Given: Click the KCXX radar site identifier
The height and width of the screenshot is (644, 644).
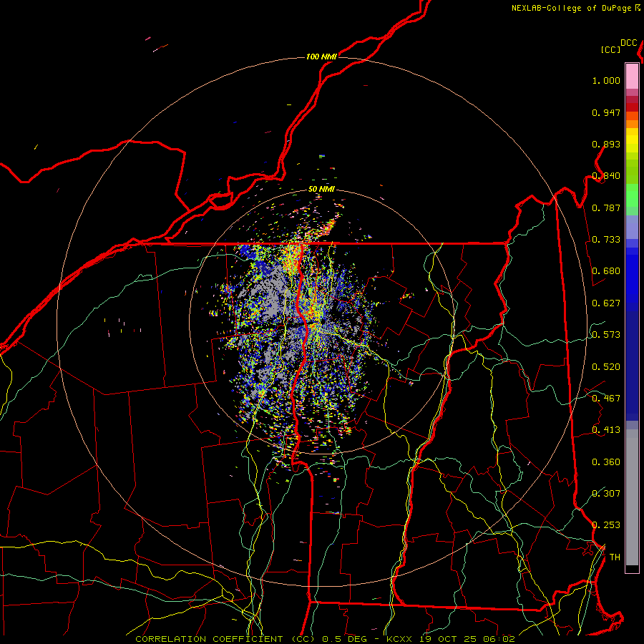Looking at the screenshot, I should coord(399,639).
